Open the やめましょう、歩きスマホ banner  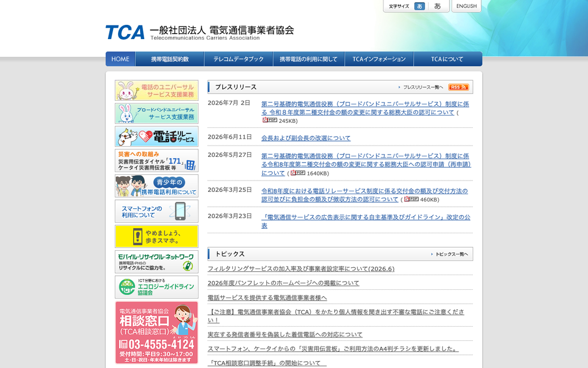click(x=157, y=236)
